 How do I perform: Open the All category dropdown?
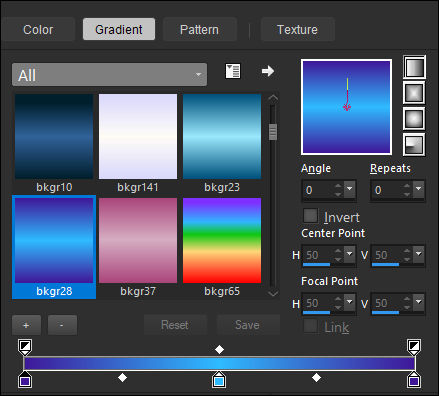coord(109,75)
